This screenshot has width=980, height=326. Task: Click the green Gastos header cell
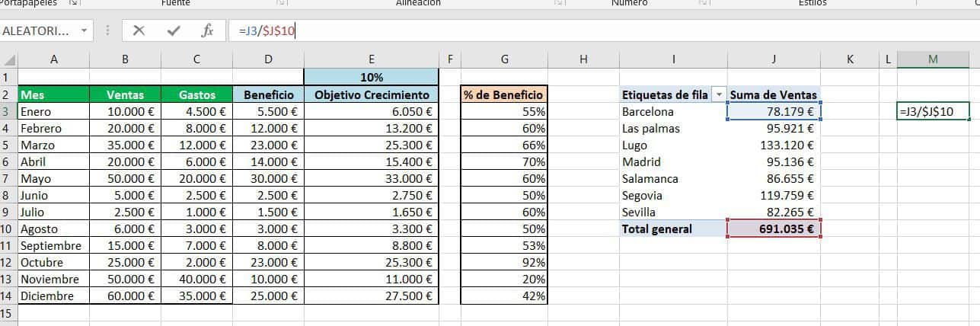tap(196, 94)
